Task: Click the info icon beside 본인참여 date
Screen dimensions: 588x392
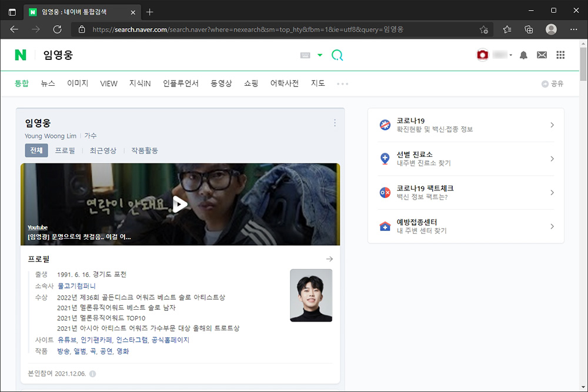Action: pos(93,374)
